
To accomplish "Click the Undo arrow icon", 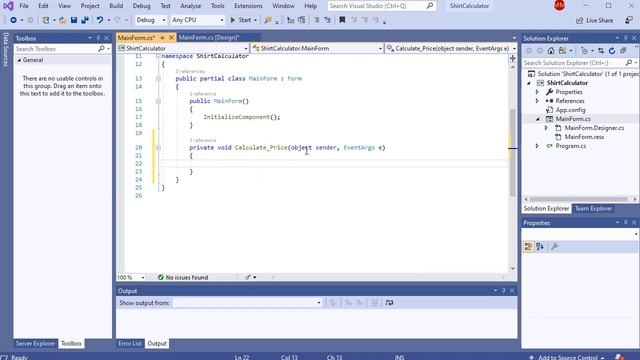I will coord(100,20).
